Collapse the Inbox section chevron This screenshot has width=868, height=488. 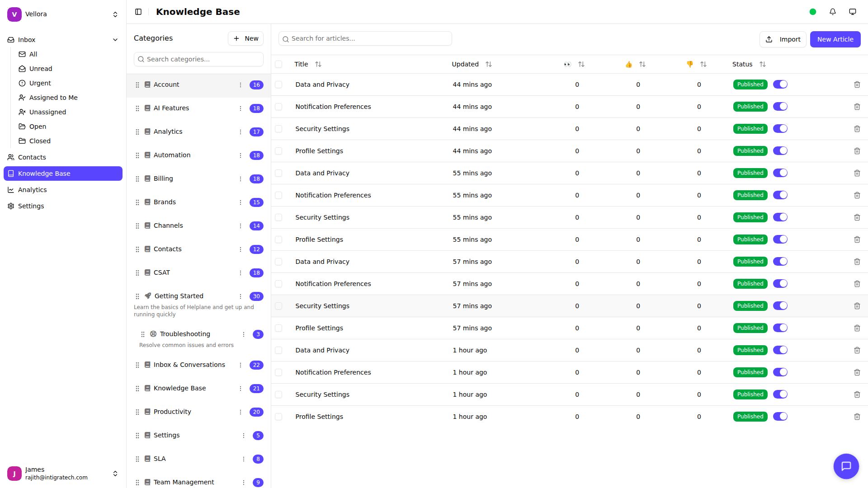pyautogui.click(x=115, y=40)
